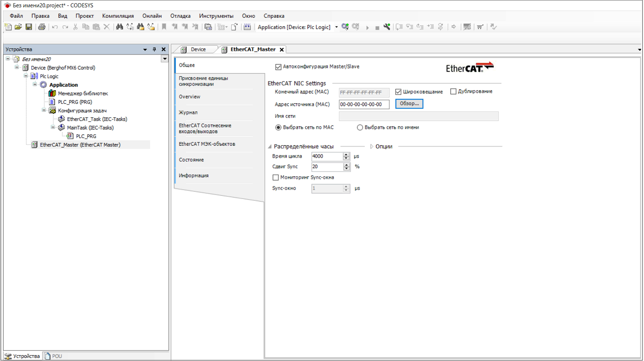The width and height of the screenshot is (644, 361).
Task: Click the Delete X toolbar icon
Action: 107,27
